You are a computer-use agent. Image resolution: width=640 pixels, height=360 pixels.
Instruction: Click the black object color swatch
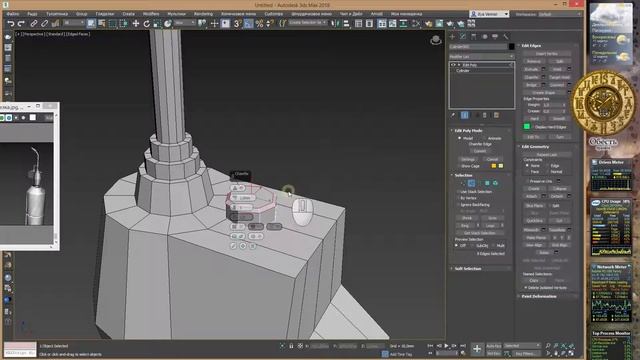pyautogui.click(x=511, y=47)
